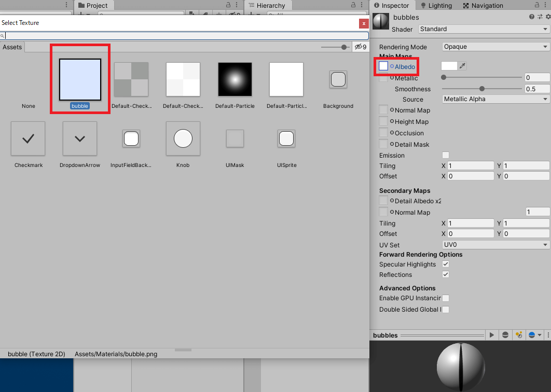551x392 pixels.
Task: Toggle Reflections checkbox
Action: pyautogui.click(x=446, y=274)
